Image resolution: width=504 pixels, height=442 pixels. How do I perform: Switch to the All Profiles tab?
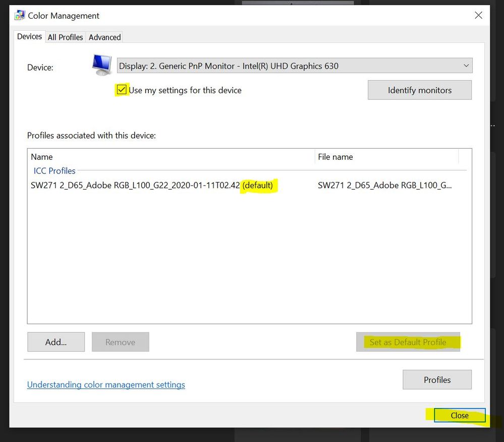pyautogui.click(x=65, y=37)
